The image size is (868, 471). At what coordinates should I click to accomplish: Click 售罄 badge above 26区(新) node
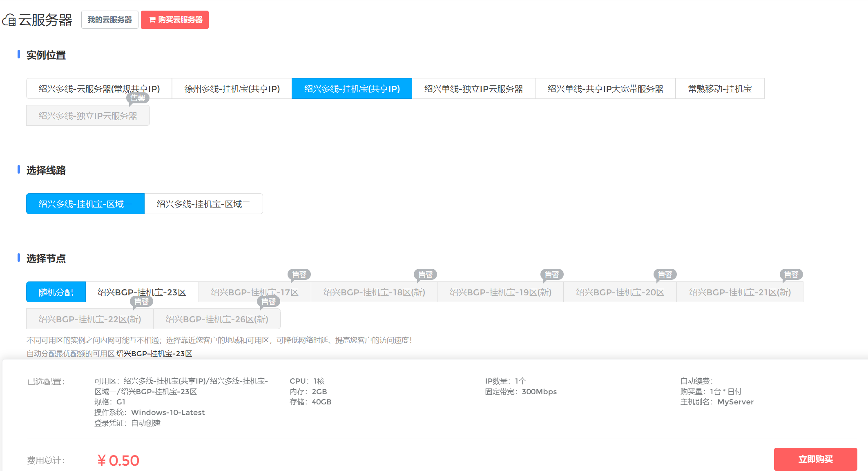(268, 301)
